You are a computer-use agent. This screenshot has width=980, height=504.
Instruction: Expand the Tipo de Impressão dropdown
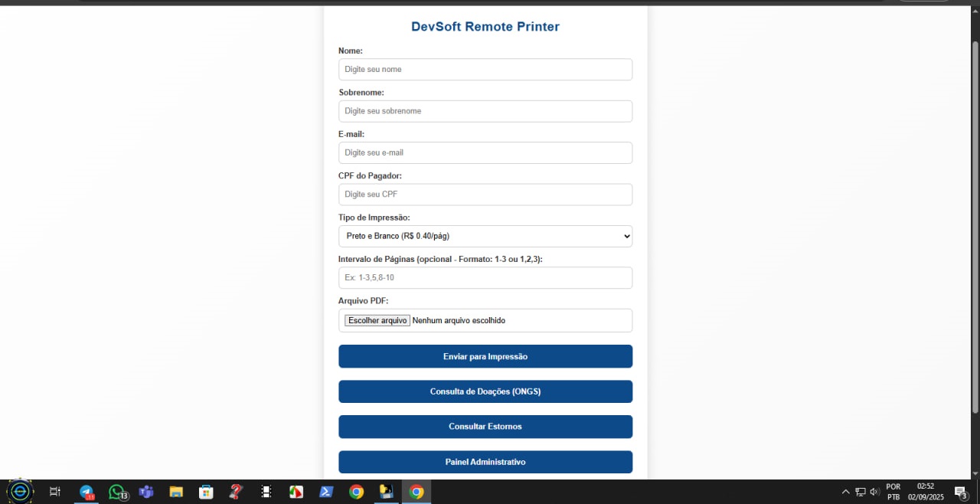(485, 236)
